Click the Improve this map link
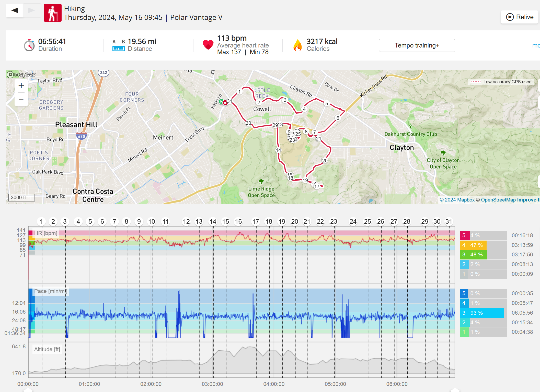This screenshot has width=540, height=392. (x=528, y=200)
